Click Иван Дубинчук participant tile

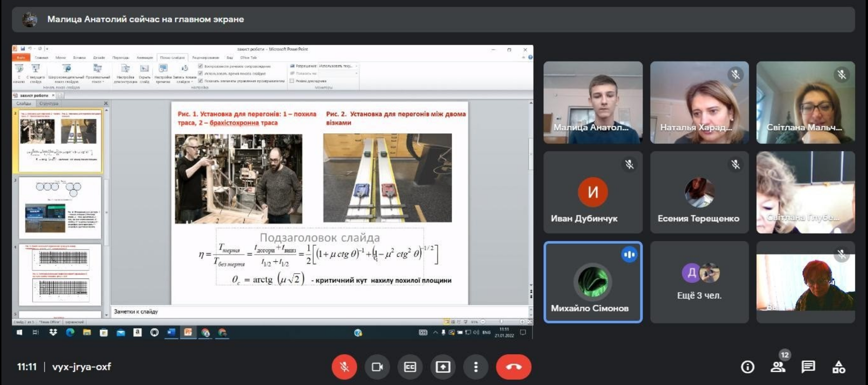point(593,192)
